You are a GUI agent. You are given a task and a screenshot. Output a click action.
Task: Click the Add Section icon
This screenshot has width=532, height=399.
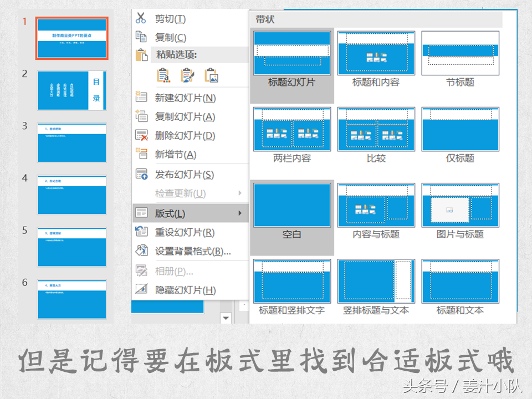[x=141, y=154]
